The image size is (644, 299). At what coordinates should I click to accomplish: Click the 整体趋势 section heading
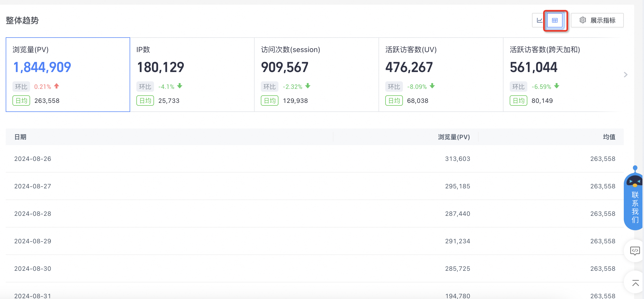click(x=22, y=20)
